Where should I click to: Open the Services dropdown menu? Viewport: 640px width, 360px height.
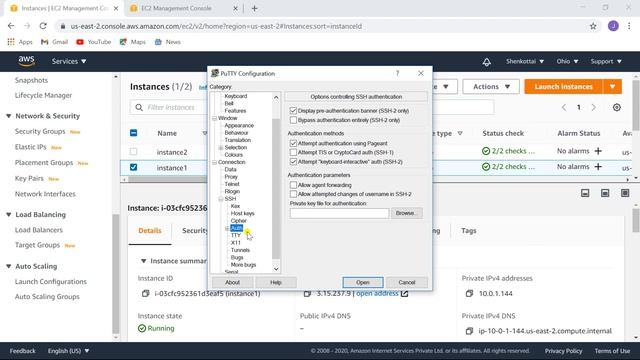coord(69,61)
